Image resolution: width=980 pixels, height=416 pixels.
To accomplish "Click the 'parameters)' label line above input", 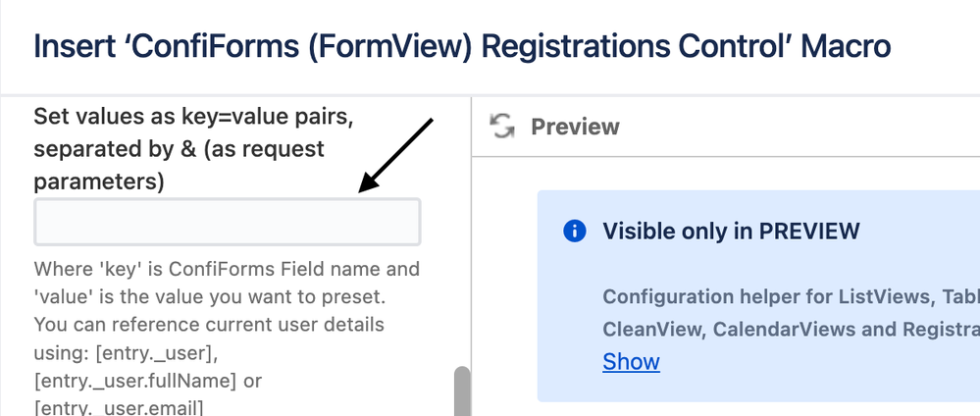I will click(99, 182).
